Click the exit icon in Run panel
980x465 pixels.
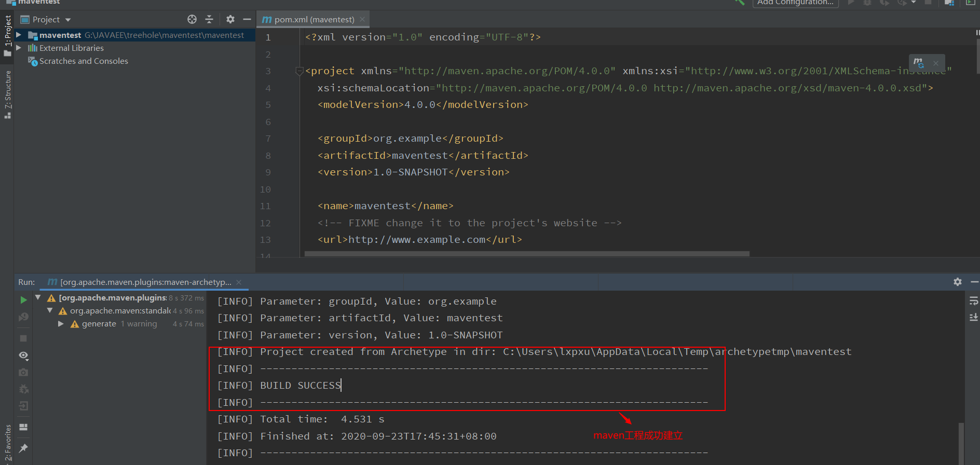tap(23, 406)
